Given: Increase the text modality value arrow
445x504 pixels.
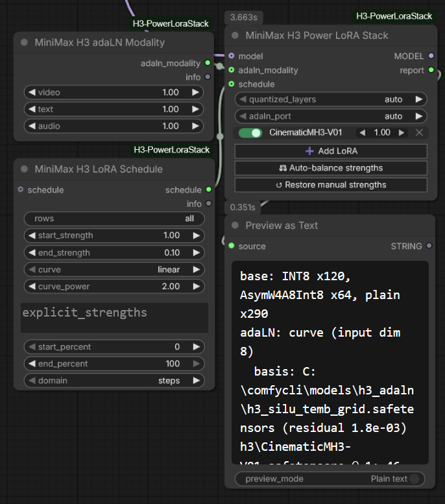Looking at the screenshot, I should (x=195, y=109).
